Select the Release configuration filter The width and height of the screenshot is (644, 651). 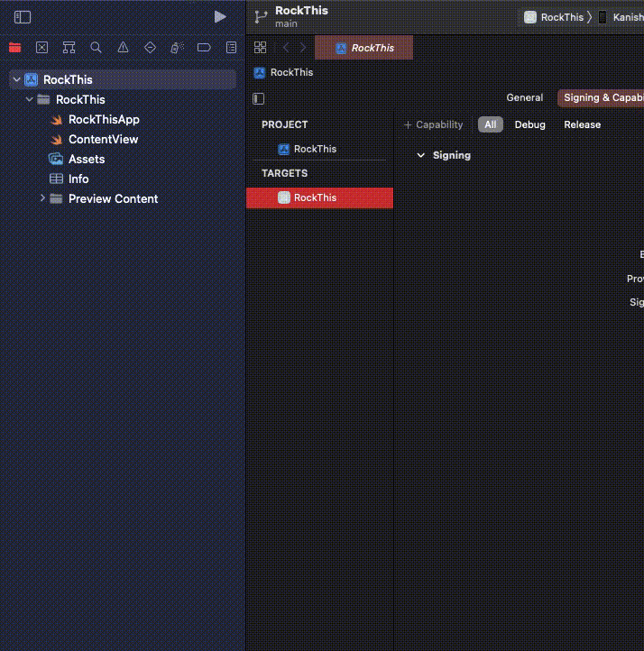coord(582,124)
